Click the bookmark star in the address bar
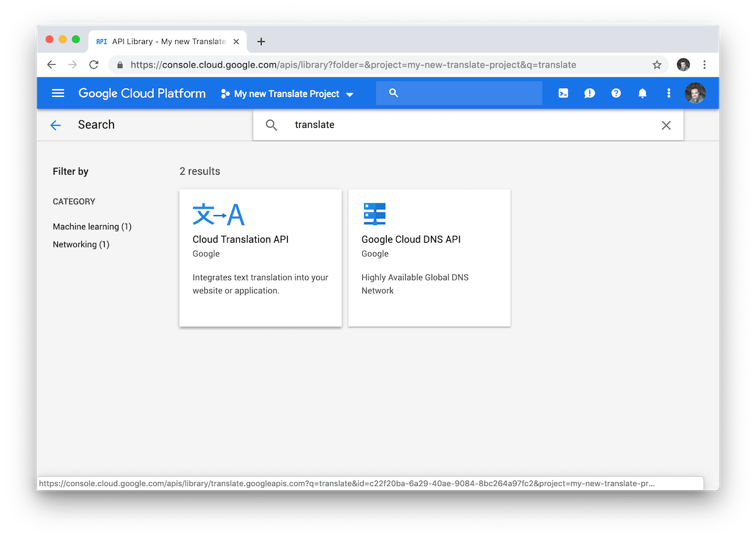 pyautogui.click(x=656, y=64)
